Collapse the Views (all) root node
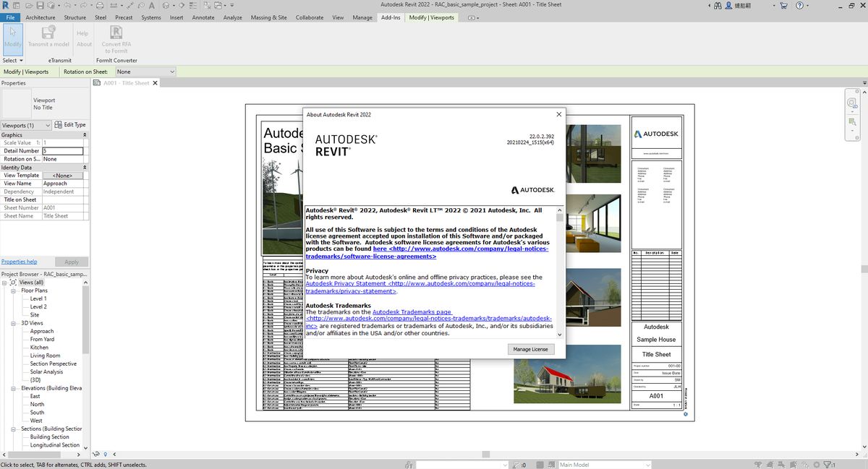 tap(4, 283)
